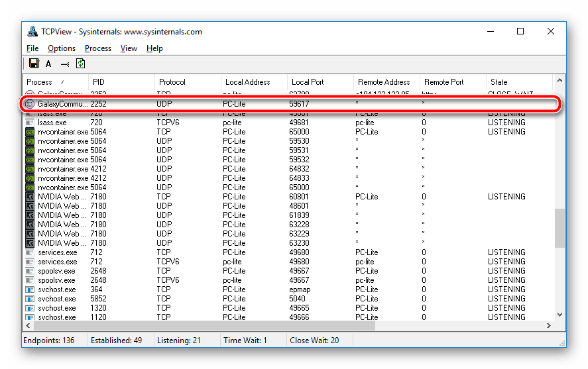Click the show unconnected endpoints icon
Viewport: 588px width, 369px height.
click(x=64, y=64)
